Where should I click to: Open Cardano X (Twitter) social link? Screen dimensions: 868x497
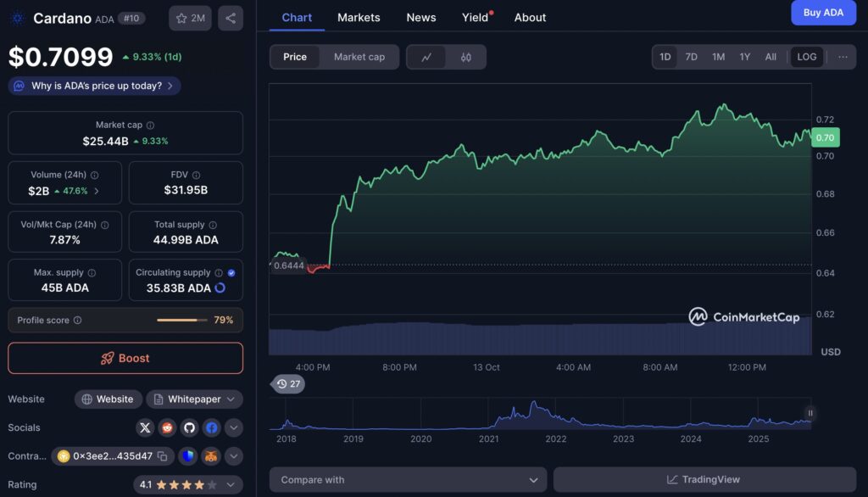point(145,427)
